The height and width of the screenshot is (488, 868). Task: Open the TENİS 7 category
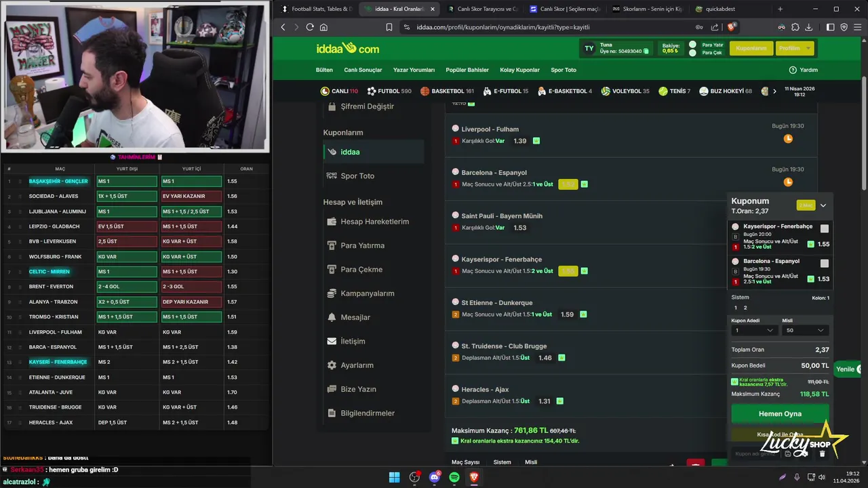point(674,91)
